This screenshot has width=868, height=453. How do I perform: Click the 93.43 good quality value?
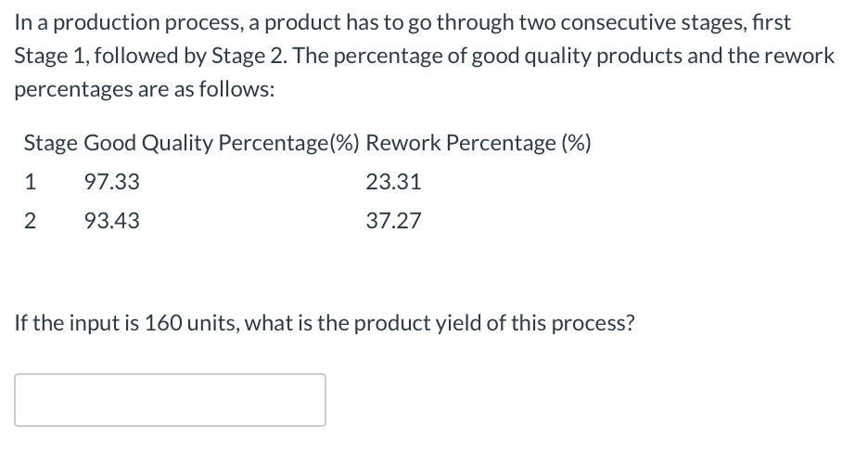point(111,221)
